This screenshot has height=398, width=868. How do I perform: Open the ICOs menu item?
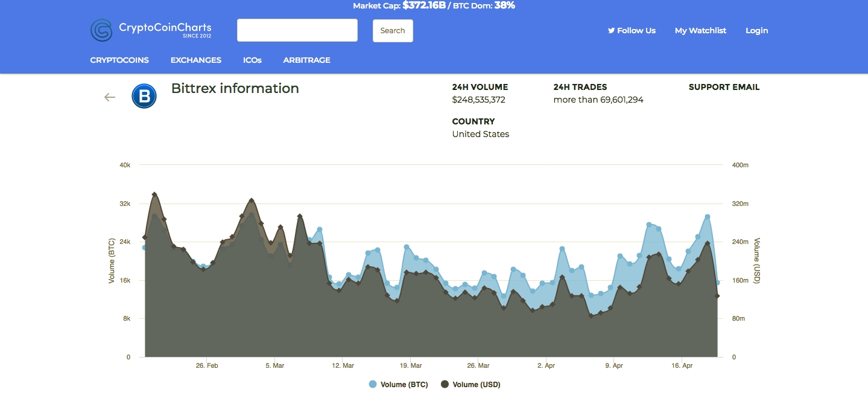tap(252, 60)
